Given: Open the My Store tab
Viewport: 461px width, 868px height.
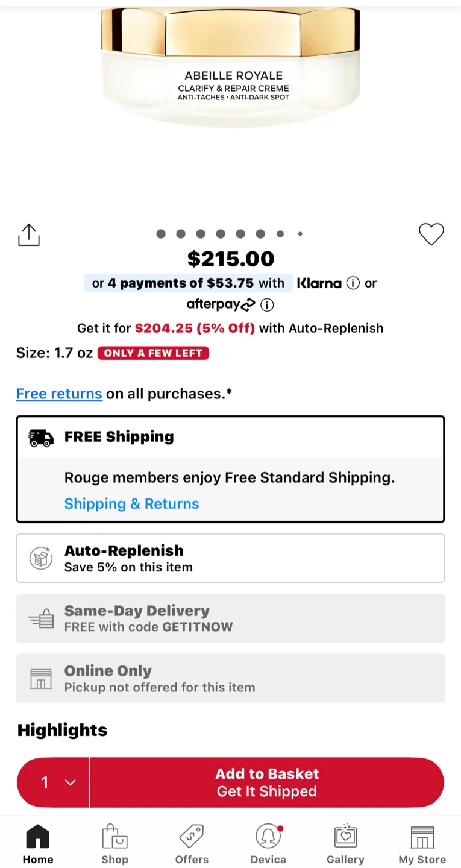Looking at the screenshot, I should coord(422,843).
